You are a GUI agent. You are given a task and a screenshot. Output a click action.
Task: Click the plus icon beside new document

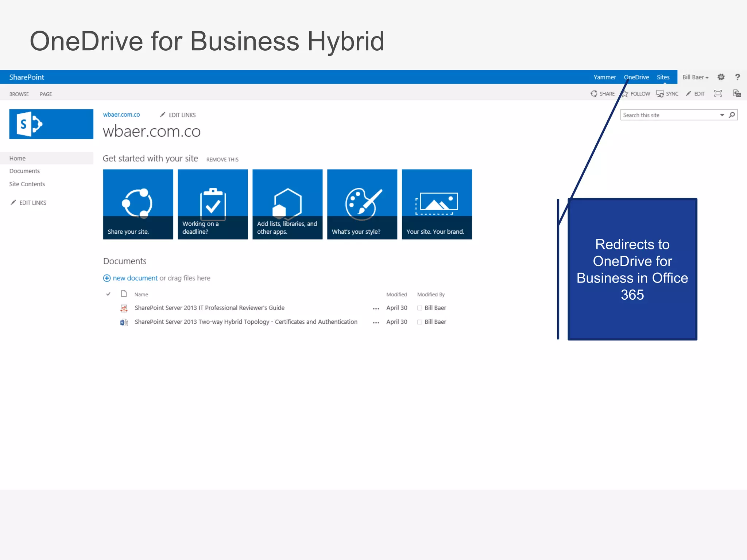107,278
